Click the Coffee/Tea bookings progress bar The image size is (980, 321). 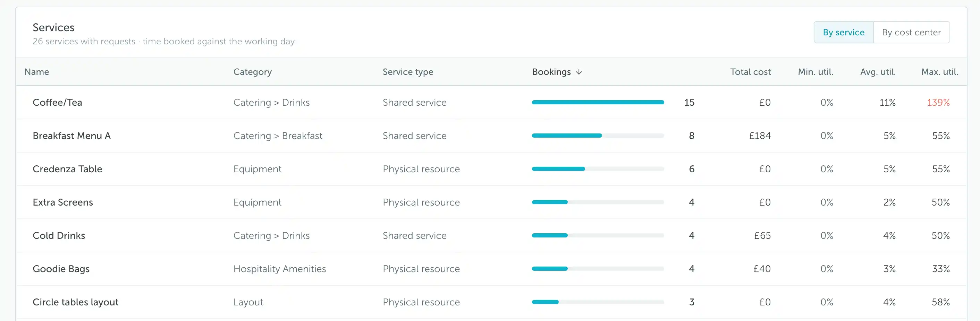coord(598,103)
